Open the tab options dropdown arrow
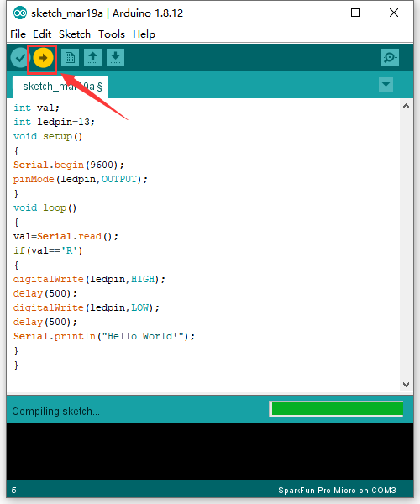 click(386, 85)
